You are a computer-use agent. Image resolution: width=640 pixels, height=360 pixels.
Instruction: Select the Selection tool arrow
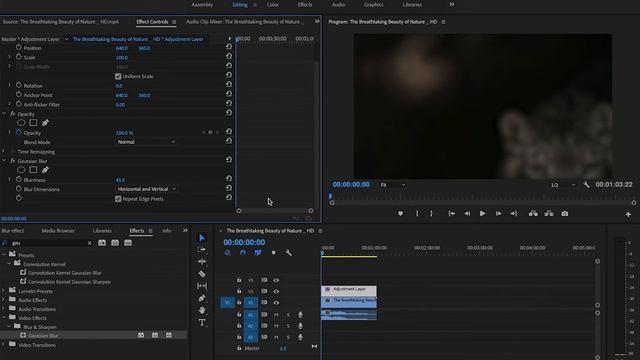(x=202, y=238)
